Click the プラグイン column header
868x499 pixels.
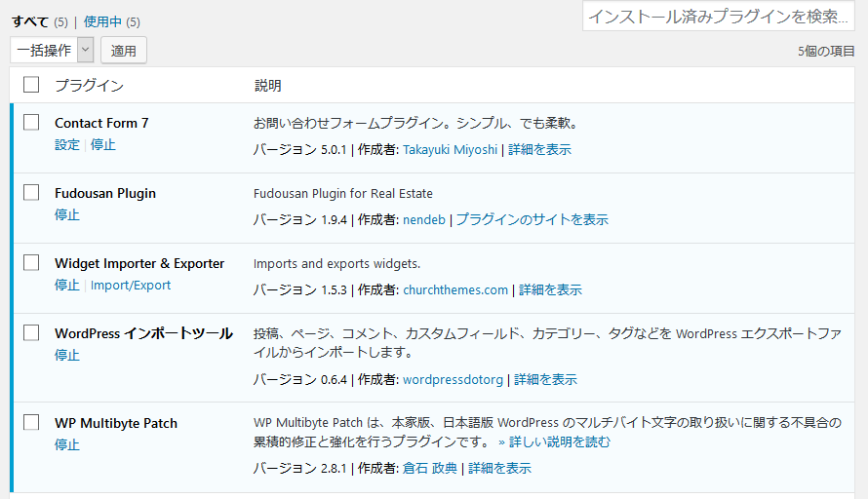pyautogui.click(x=89, y=85)
